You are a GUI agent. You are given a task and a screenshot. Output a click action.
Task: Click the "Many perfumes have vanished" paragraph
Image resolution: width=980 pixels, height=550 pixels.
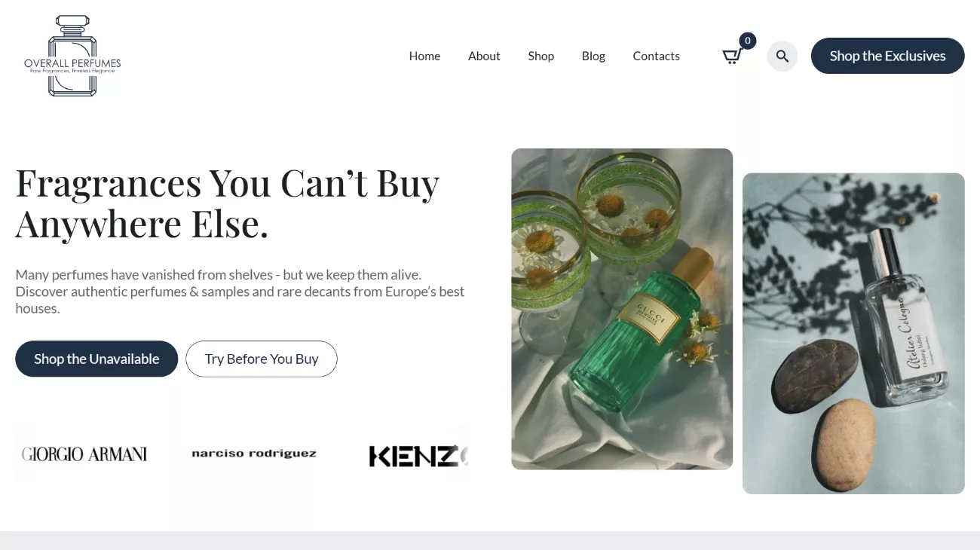pyautogui.click(x=240, y=292)
